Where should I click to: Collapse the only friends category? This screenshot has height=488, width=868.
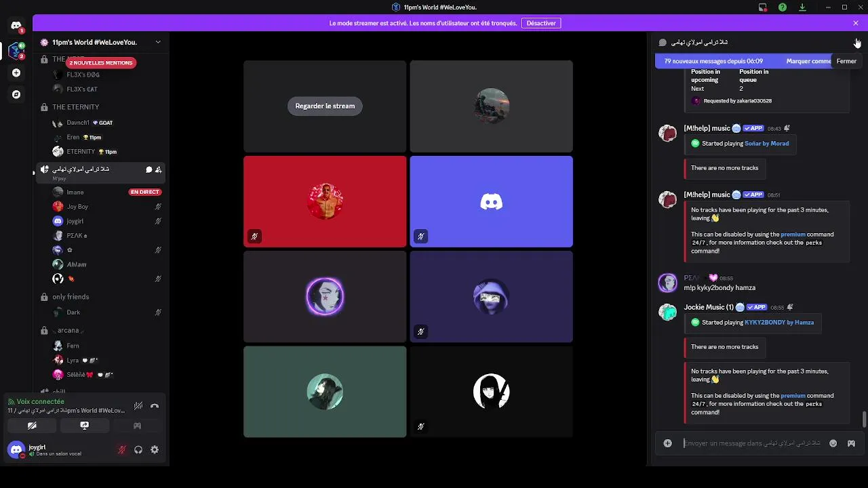[x=71, y=297]
